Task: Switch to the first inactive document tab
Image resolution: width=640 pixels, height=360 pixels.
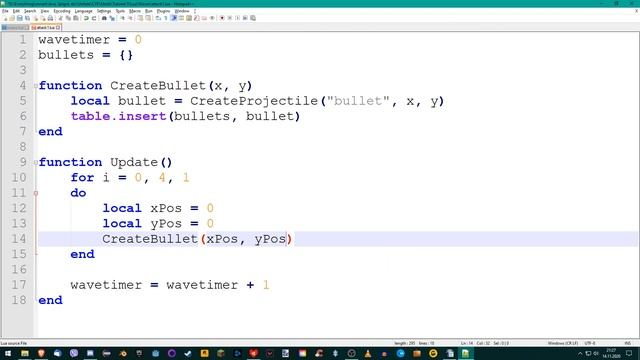Action: (15, 27)
